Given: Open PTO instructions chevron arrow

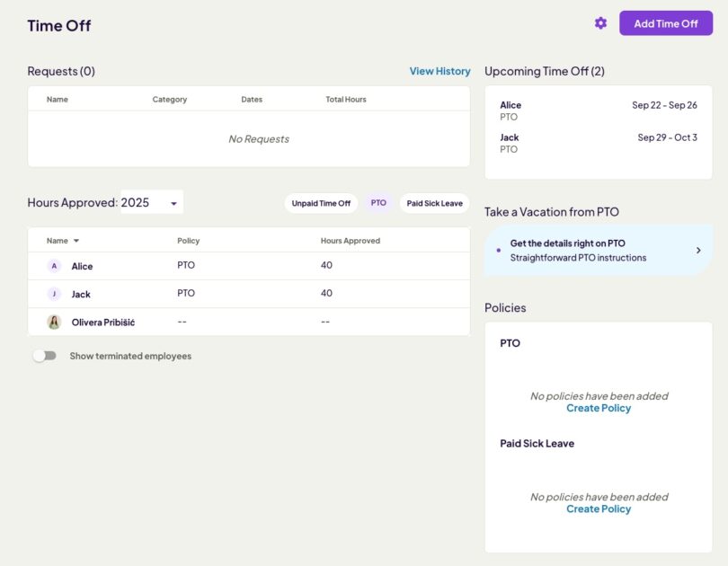Looking at the screenshot, I should click(698, 251).
